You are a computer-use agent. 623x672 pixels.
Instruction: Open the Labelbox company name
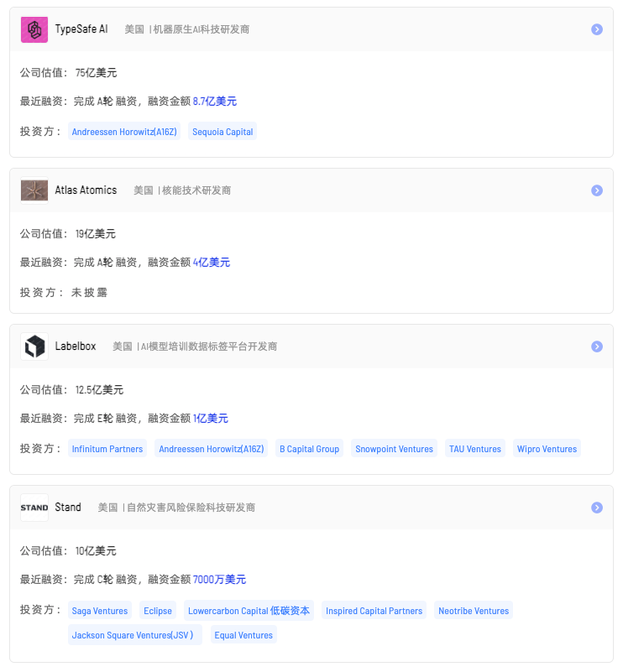76,346
